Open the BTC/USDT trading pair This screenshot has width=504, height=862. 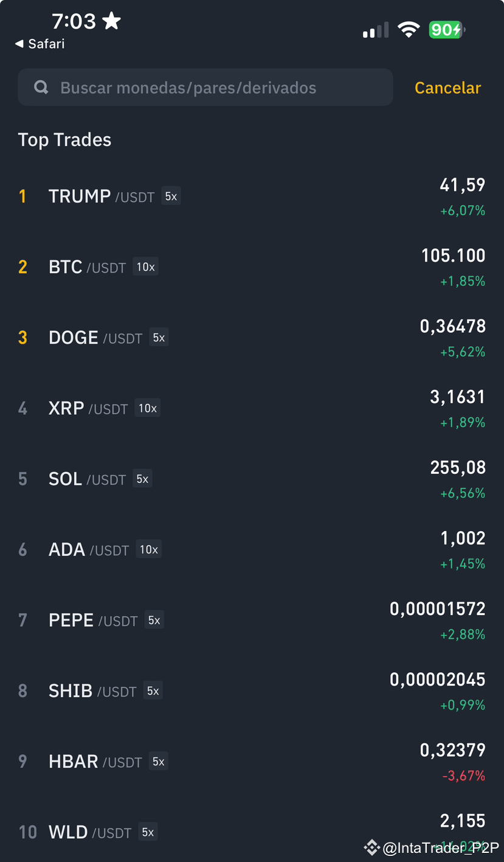pyautogui.click(x=252, y=267)
